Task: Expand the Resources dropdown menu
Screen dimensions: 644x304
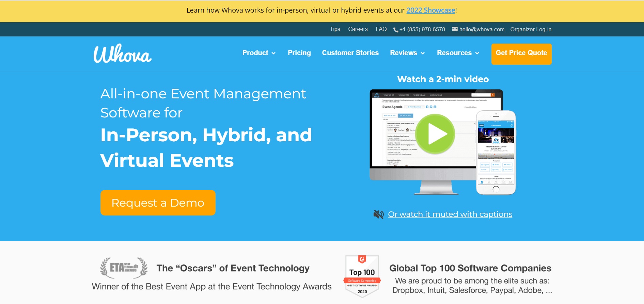Action: [458, 53]
